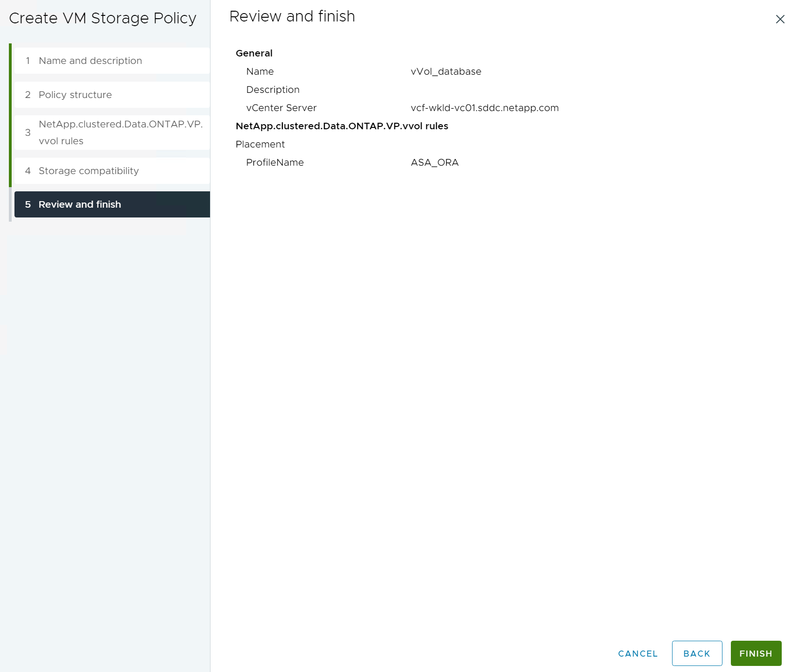The image size is (785, 672).
Task: Click the Create VM Storage Policy title
Action: [x=103, y=18]
